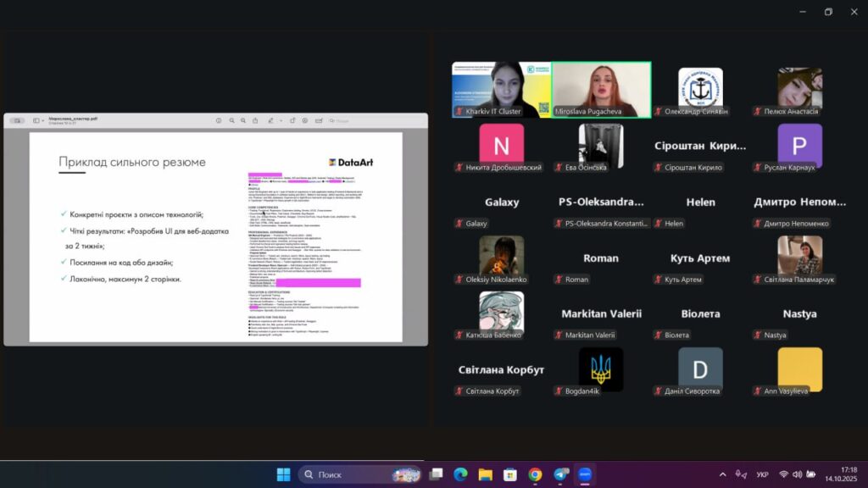868x488 pixels.
Task: Switch keyboard language via УКР indicator
Action: [x=762, y=474]
